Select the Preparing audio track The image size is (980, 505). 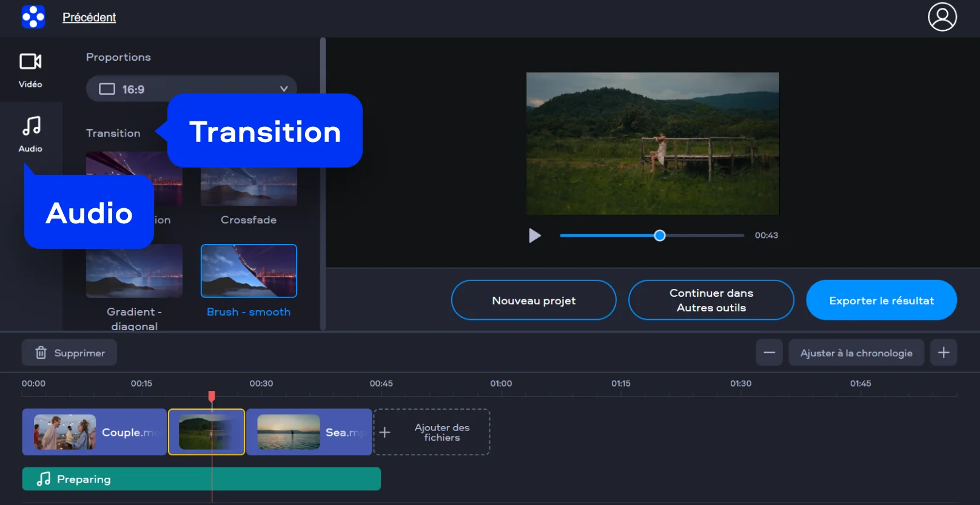(x=201, y=479)
